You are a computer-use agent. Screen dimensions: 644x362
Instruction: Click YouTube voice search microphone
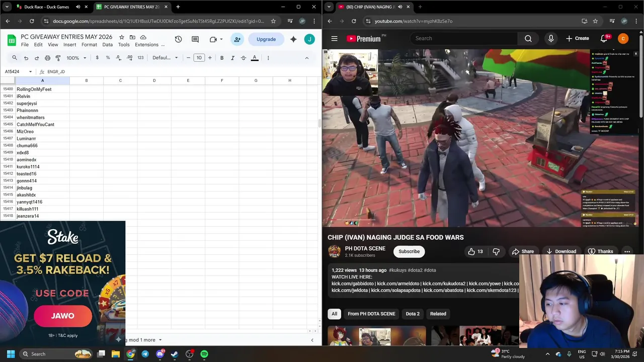point(551,38)
